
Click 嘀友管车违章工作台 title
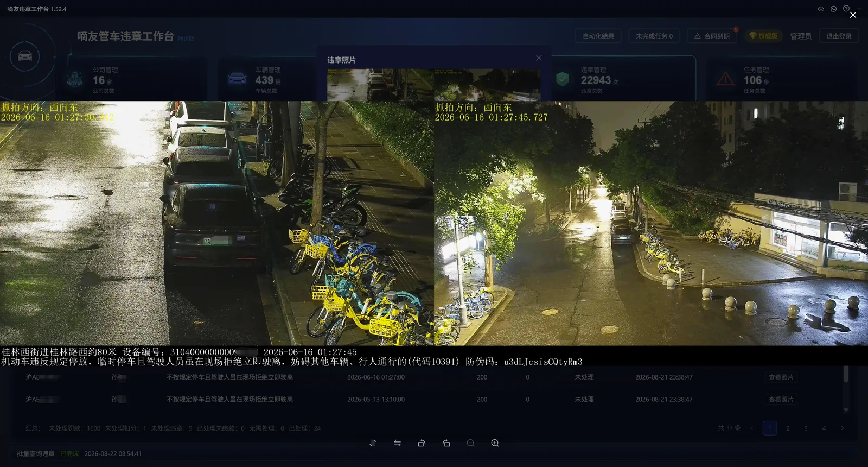tap(125, 36)
